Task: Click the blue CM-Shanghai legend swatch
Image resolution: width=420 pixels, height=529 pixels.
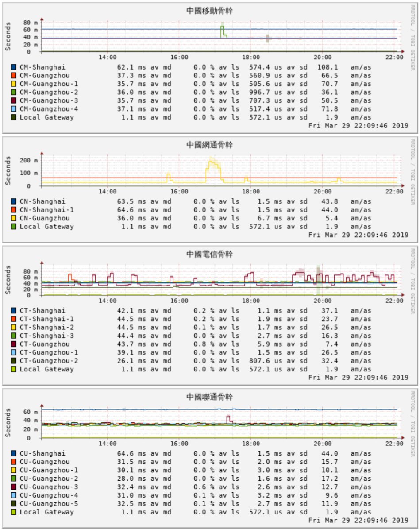Action: pyautogui.click(x=13, y=67)
